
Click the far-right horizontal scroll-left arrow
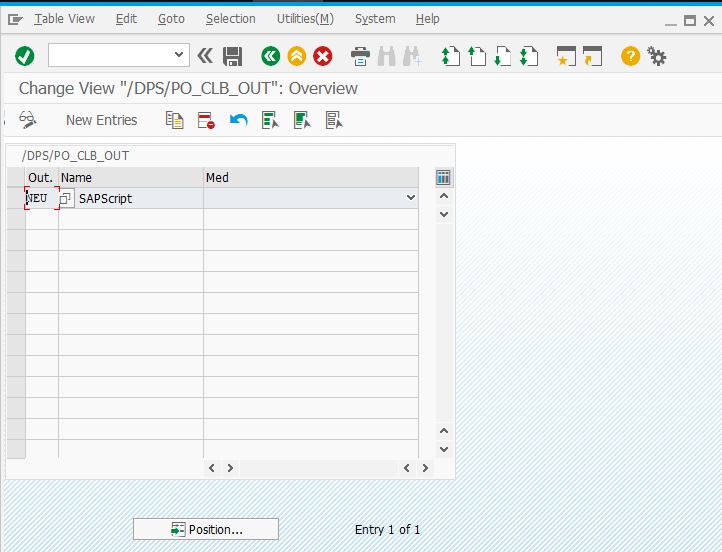407,468
